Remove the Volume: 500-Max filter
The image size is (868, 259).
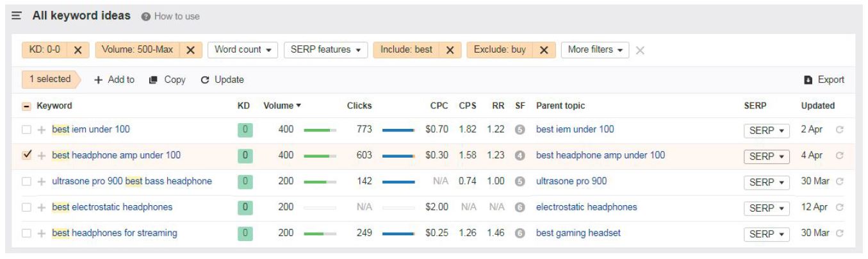tap(190, 50)
